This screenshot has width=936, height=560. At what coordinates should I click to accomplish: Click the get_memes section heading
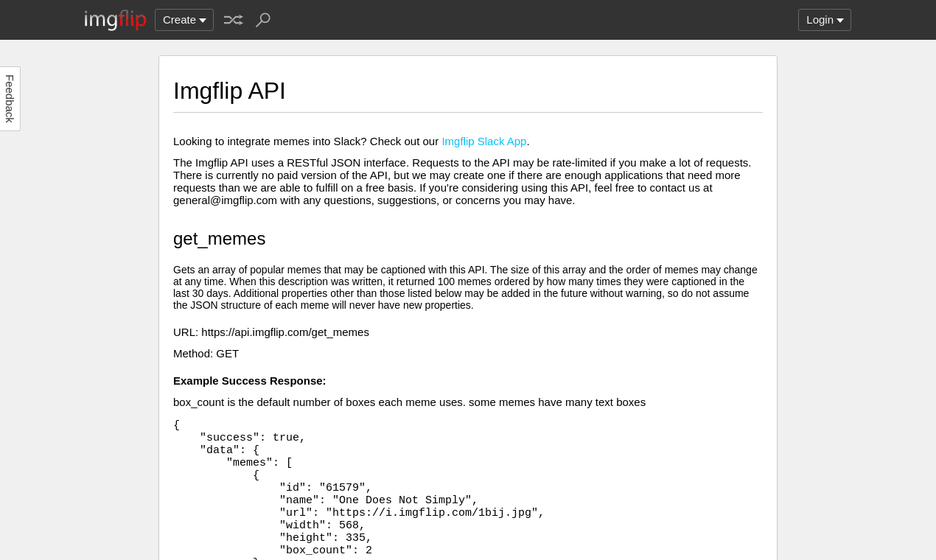(x=220, y=239)
